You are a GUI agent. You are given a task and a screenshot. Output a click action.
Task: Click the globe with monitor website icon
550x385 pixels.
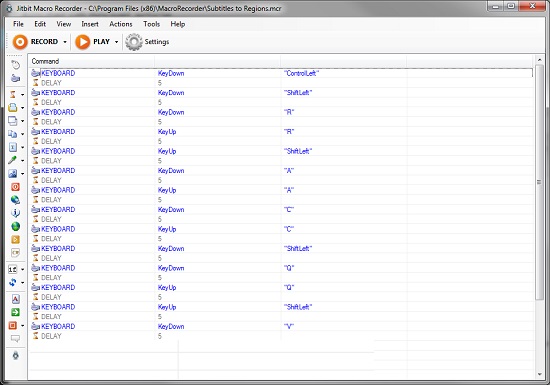pos(15,200)
